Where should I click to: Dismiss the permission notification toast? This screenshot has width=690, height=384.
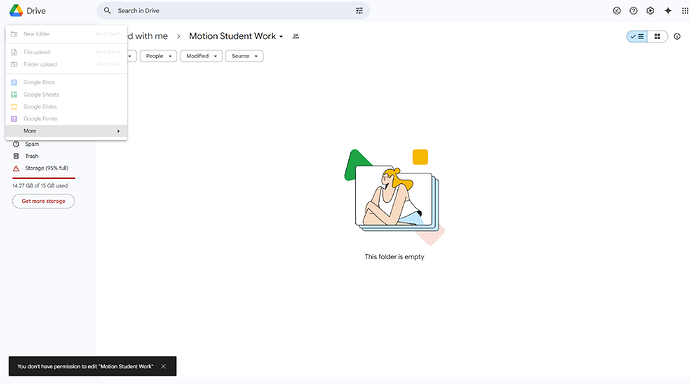point(163,366)
